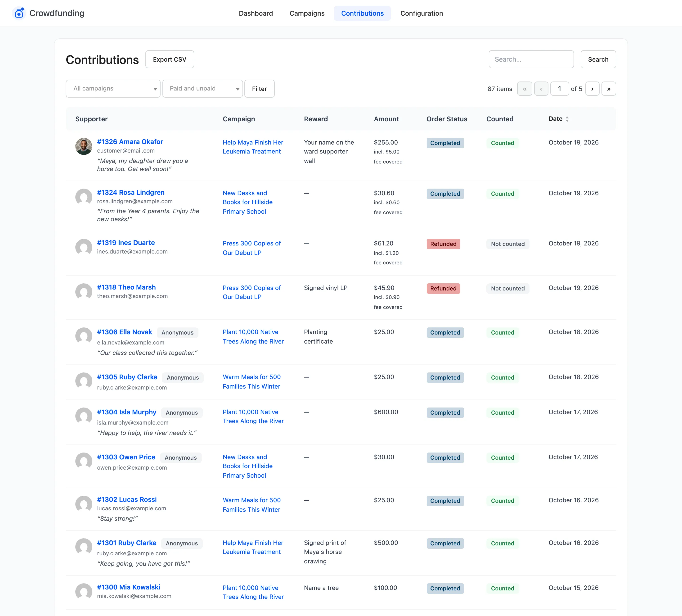Click Owen Price's placeholder avatar

click(x=84, y=461)
